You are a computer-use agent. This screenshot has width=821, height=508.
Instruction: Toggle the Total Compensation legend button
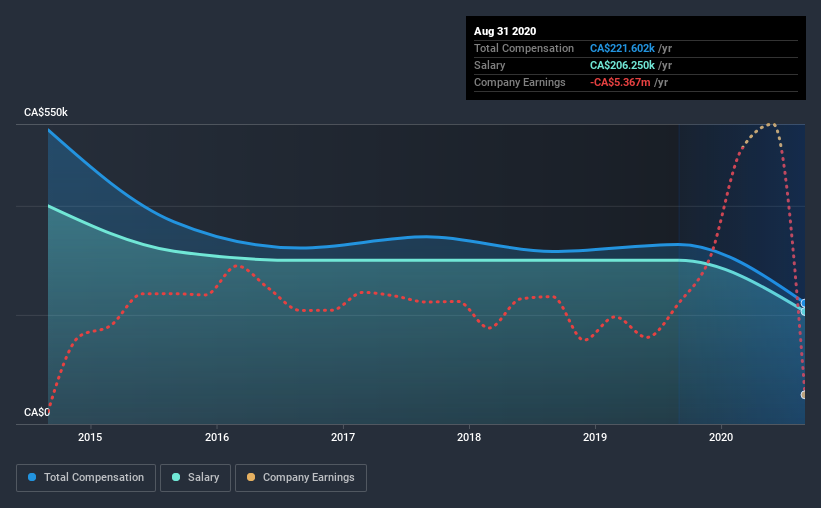coord(86,478)
